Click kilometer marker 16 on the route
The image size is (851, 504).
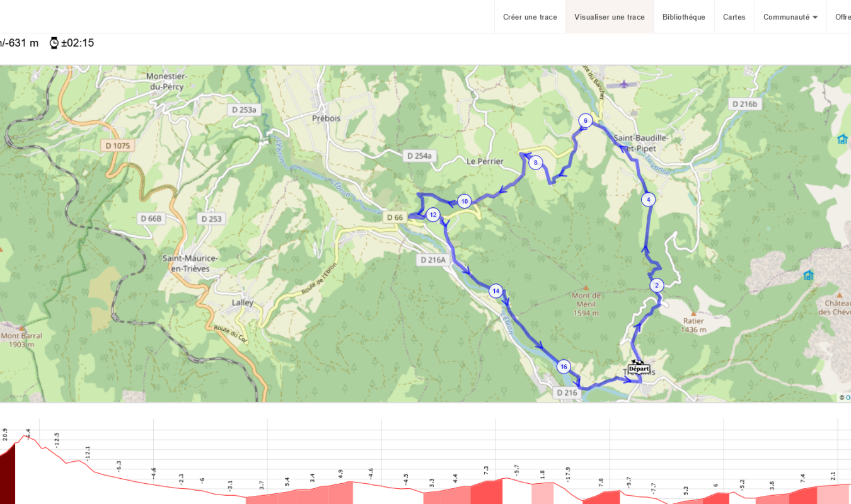point(564,367)
